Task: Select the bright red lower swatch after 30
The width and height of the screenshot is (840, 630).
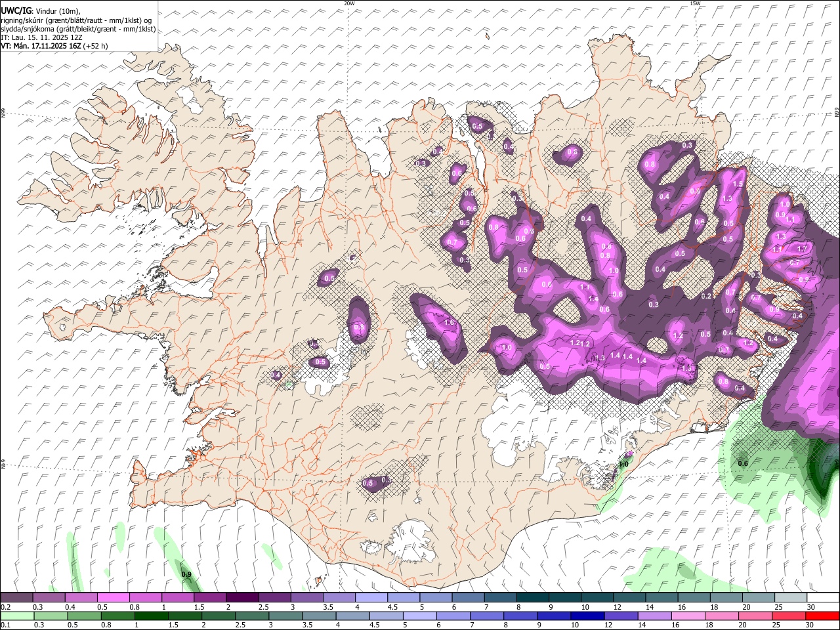Action: 822,616
